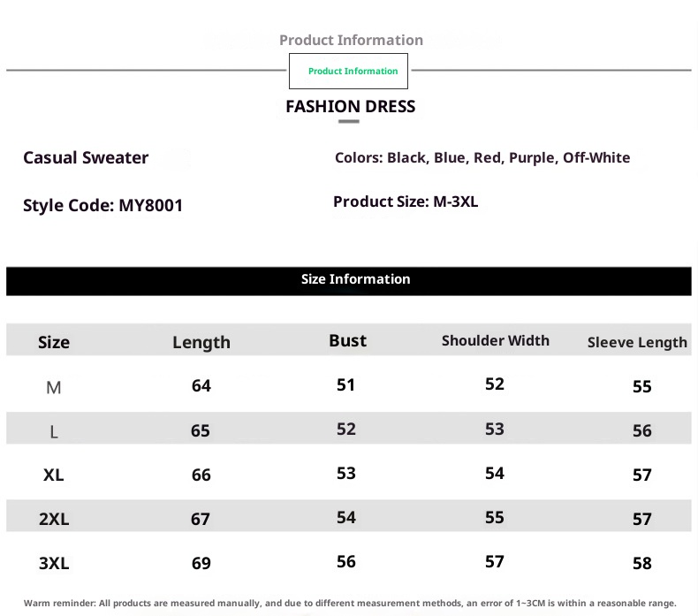Screen dimensions: 698x616
Task: Click the FASHION DRESS title
Action: pyautogui.click(x=350, y=107)
